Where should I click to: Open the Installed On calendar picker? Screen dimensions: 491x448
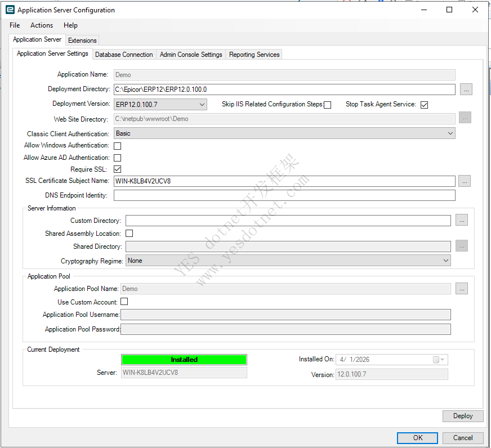click(x=439, y=360)
